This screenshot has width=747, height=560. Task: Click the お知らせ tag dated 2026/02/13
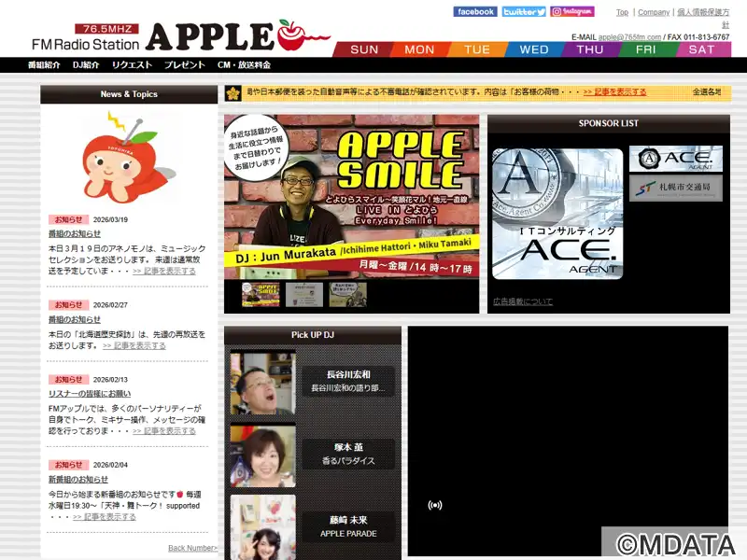tap(68, 380)
